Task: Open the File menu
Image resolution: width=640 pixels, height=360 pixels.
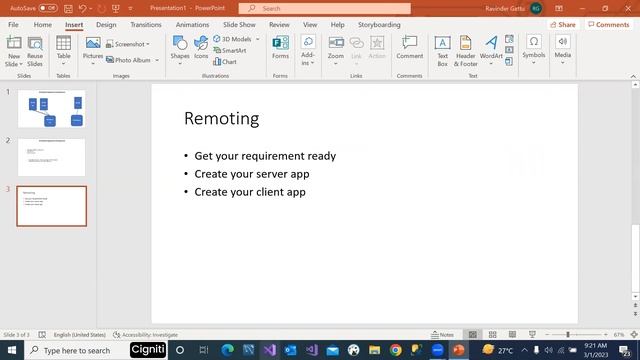Action: click(x=13, y=24)
